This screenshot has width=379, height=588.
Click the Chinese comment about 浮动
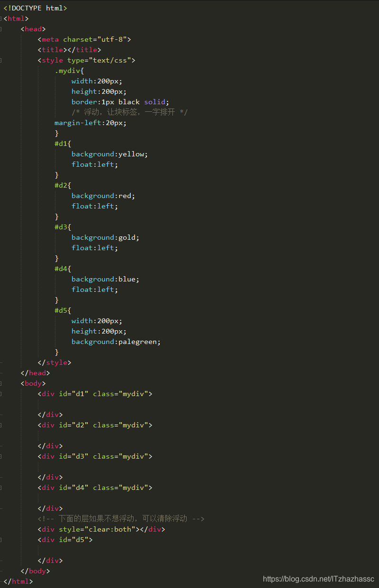click(x=130, y=112)
